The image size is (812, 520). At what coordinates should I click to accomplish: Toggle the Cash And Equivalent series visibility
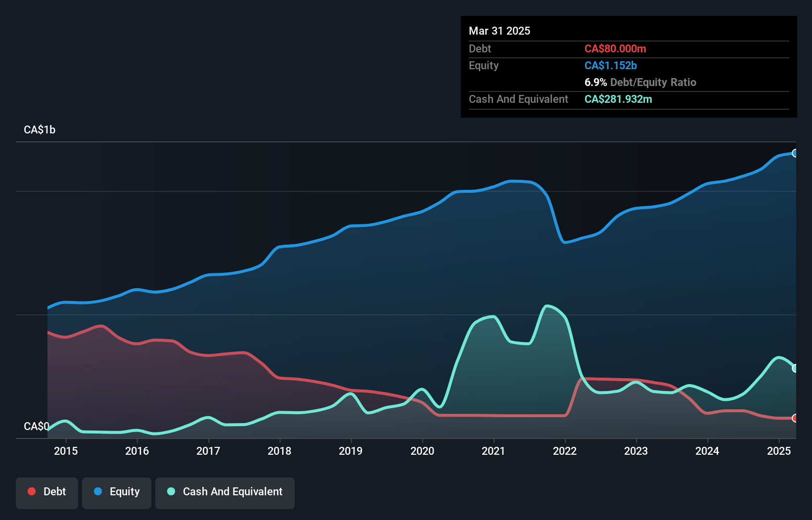pyautogui.click(x=225, y=493)
